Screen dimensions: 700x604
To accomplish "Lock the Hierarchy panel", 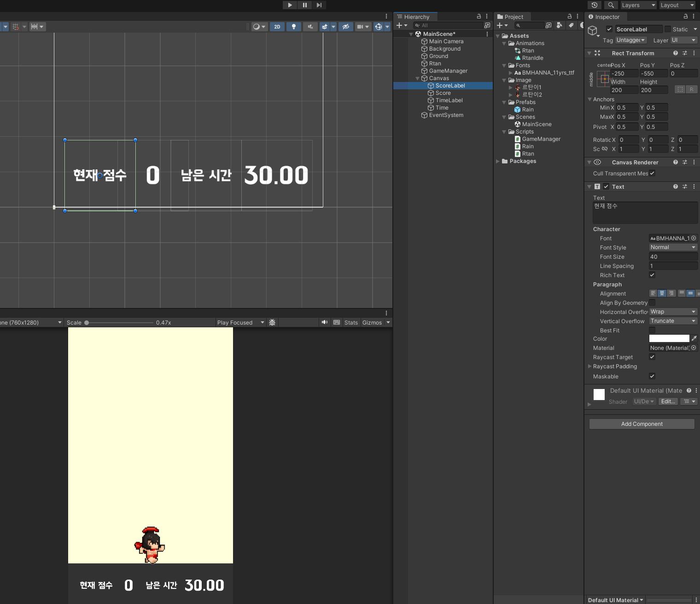I will click(x=479, y=16).
